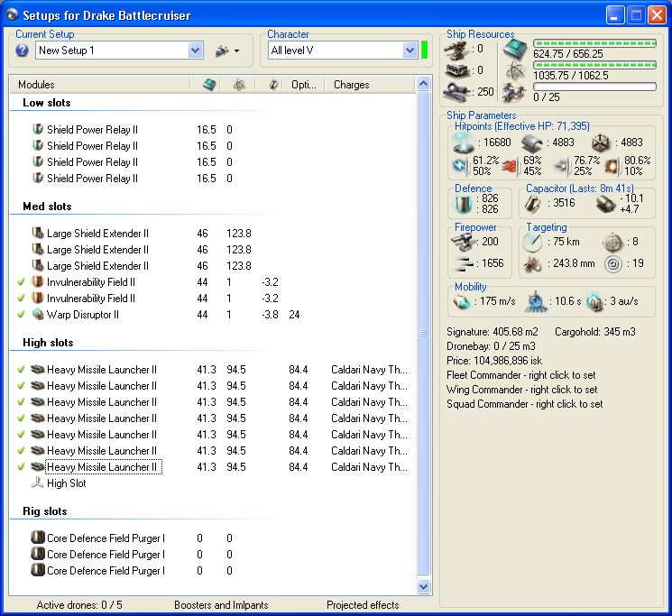The image size is (672, 616).
Task: Click the Firepower turret DPS icon
Action: (x=464, y=242)
